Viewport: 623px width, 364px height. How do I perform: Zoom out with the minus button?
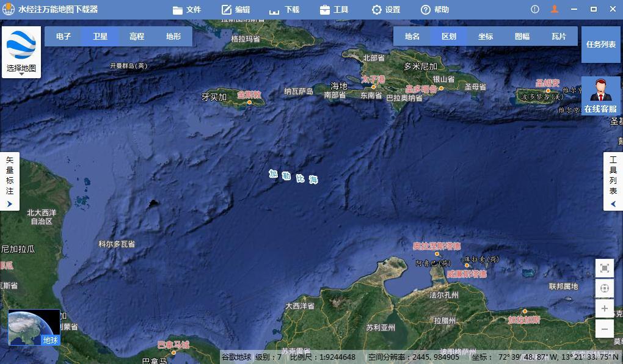point(604,329)
